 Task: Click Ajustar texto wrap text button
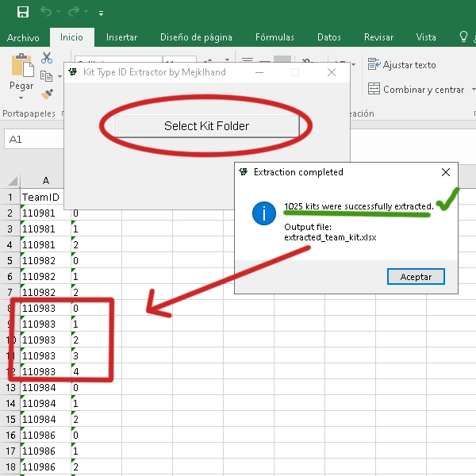(x=402, y=65)
